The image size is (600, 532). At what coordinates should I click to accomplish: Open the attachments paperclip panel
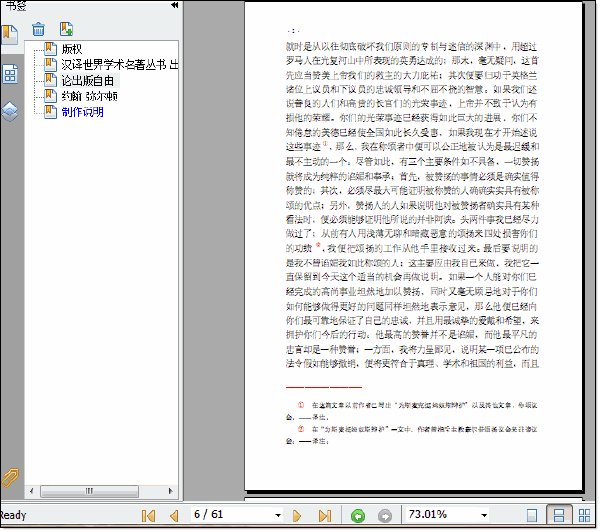10,477
